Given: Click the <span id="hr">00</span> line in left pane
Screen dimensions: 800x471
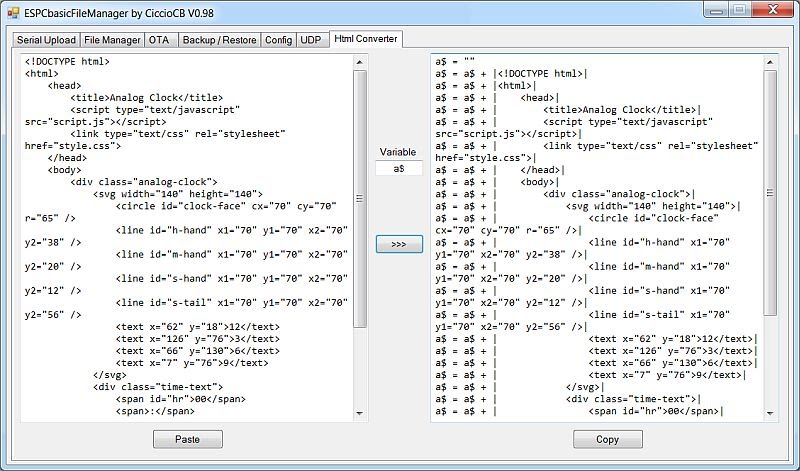Looking at the screenshot, I should [181, 399].
